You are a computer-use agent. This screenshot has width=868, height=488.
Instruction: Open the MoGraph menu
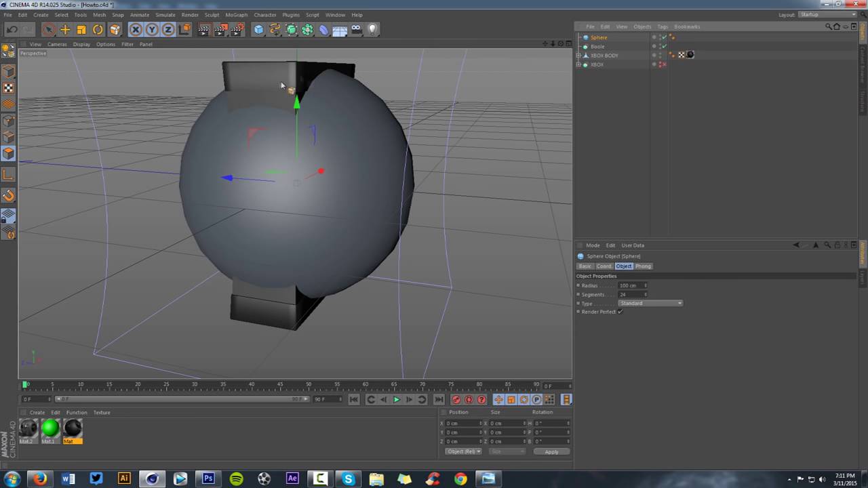tap(236, 14)
